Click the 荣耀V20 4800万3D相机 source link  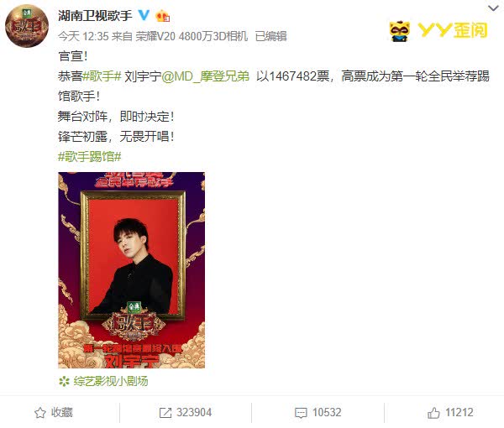click(192, 36)
